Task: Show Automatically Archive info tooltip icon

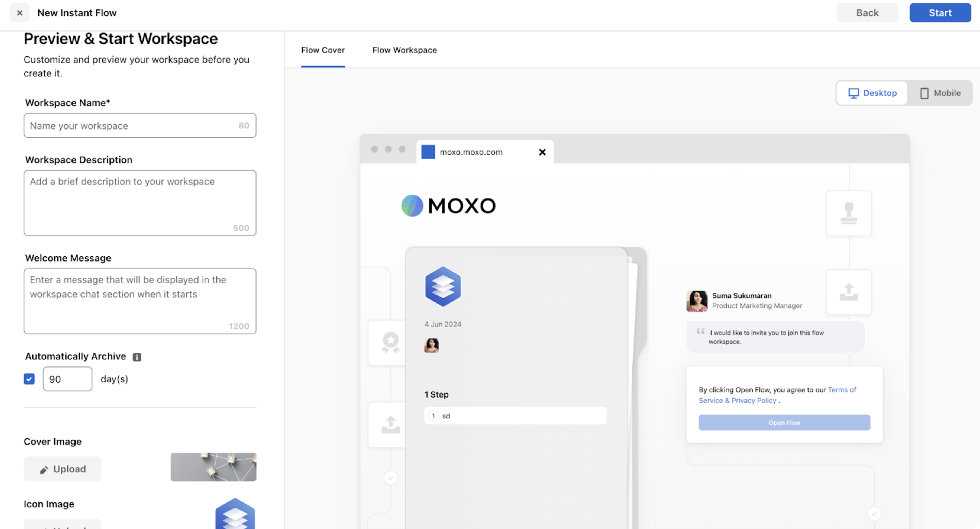Action: coord(137,357)
